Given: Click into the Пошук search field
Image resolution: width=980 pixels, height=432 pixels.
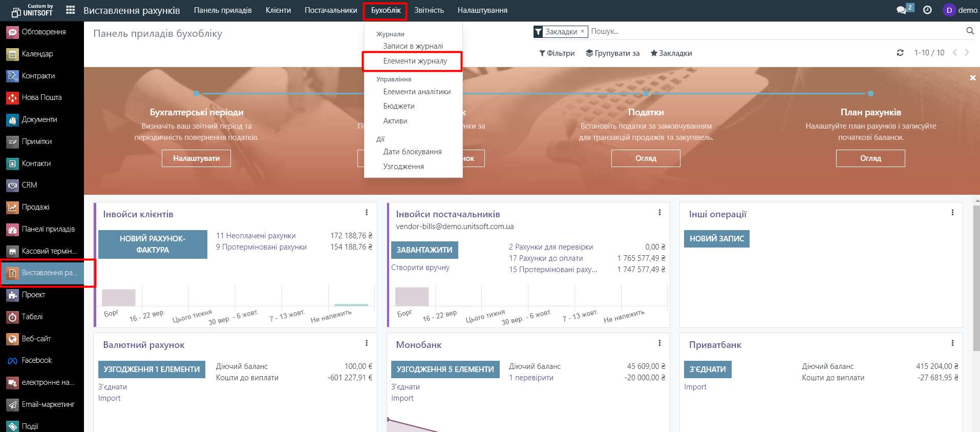Looking at the screenshot, I should pyautogui.click(x=768, y=31).
